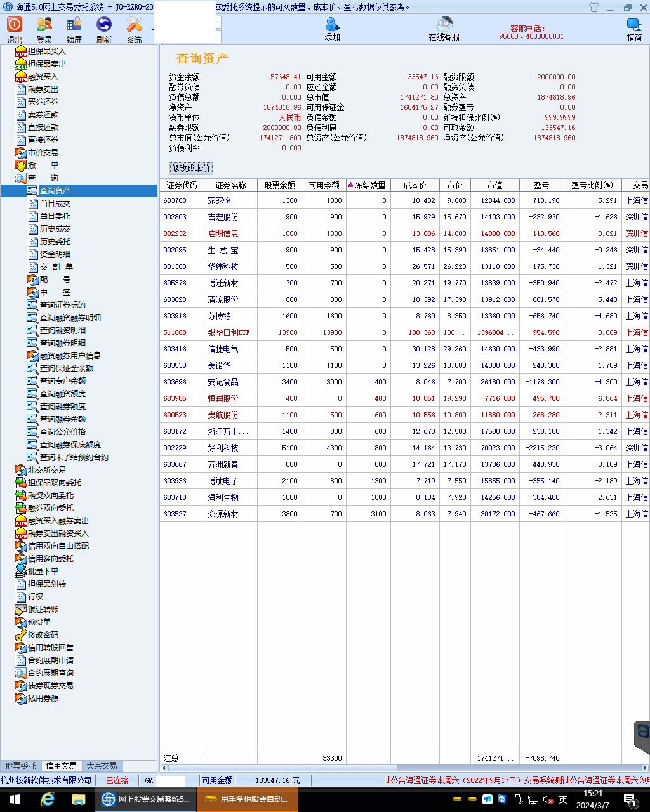Select the 启明信息 holding row
The width and height of the screenshot is (650, 812).
(x=404, y=233)
